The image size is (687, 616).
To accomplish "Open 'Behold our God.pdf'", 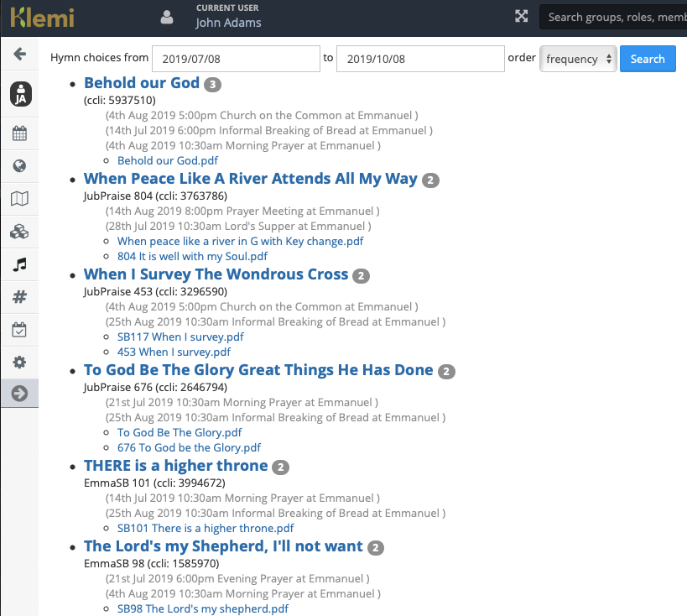I will click(x=167, y=160).
